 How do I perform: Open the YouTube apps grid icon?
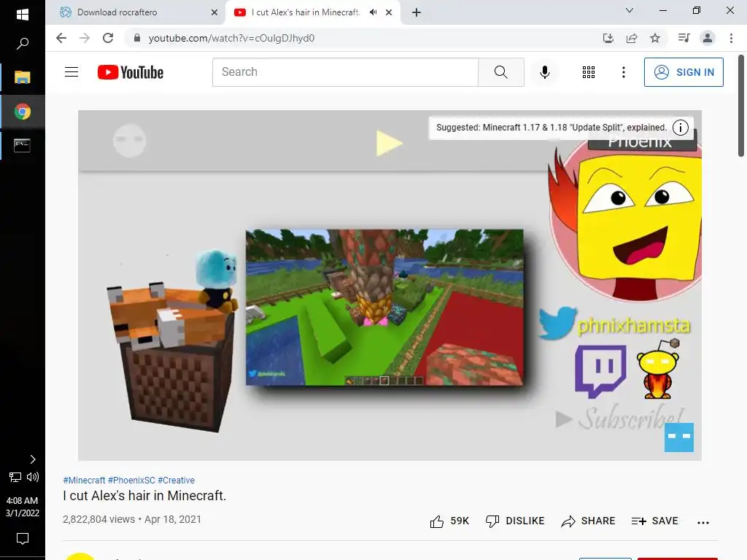[x=589, y=72]
